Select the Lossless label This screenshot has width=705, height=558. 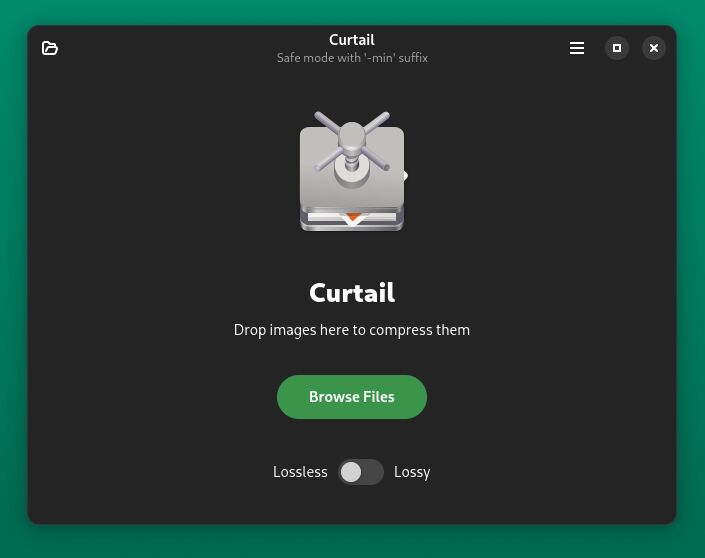[300, 472]
